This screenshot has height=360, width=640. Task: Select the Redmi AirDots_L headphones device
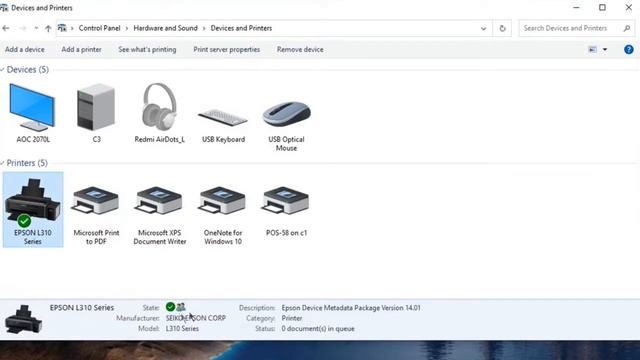(x=160, y=113)
